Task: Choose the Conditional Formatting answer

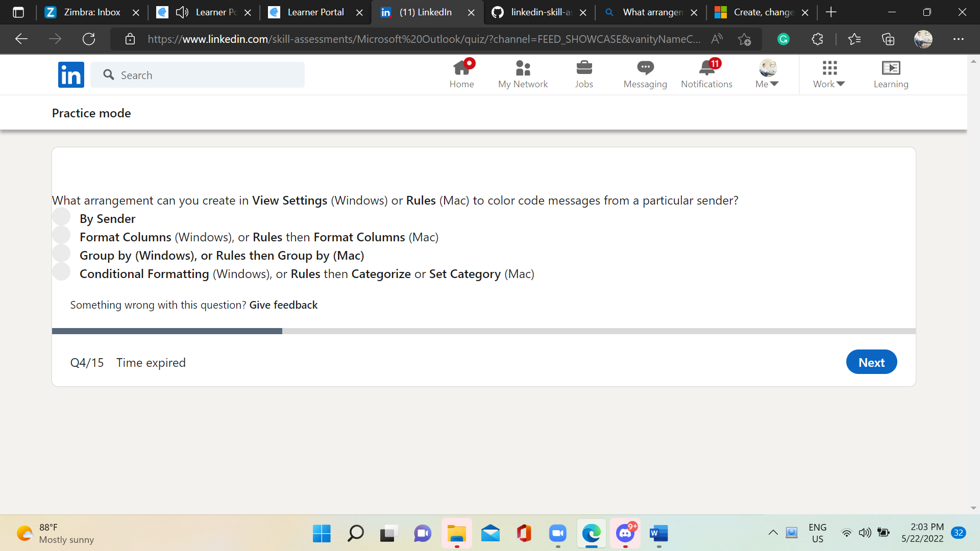Action: coord(61,271)
